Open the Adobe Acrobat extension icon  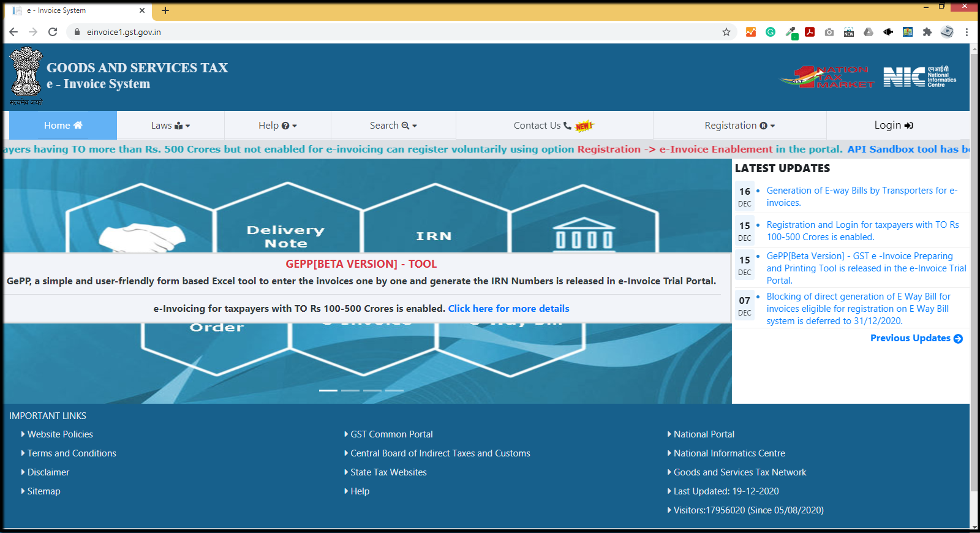coord(810,32)
